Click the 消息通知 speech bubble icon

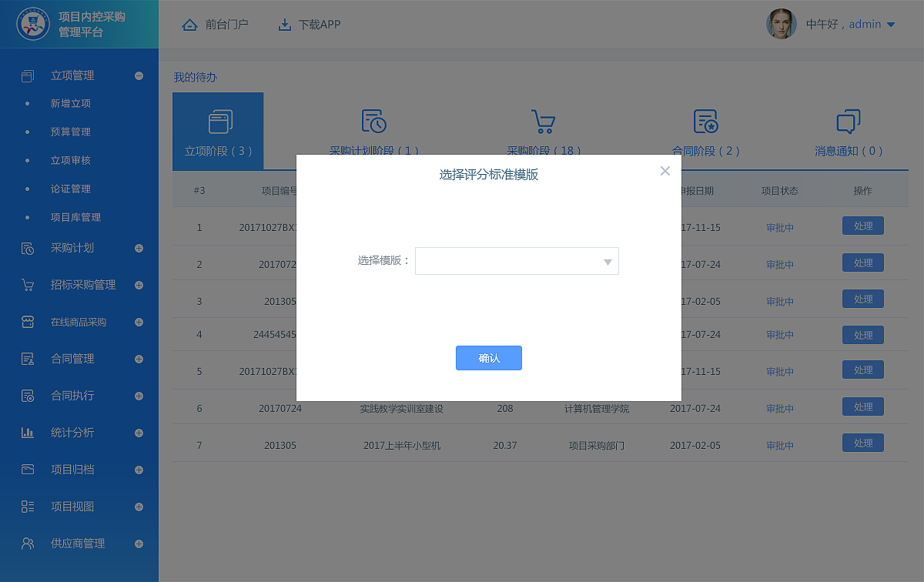point(848,121)
